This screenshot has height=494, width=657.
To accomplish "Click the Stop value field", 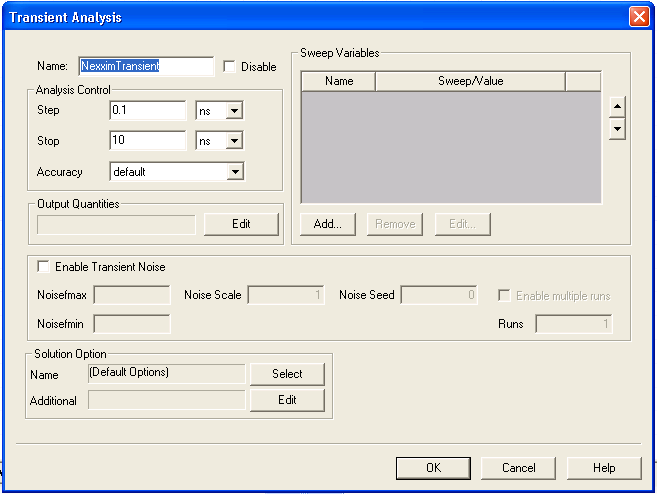I will pos(148,141).
